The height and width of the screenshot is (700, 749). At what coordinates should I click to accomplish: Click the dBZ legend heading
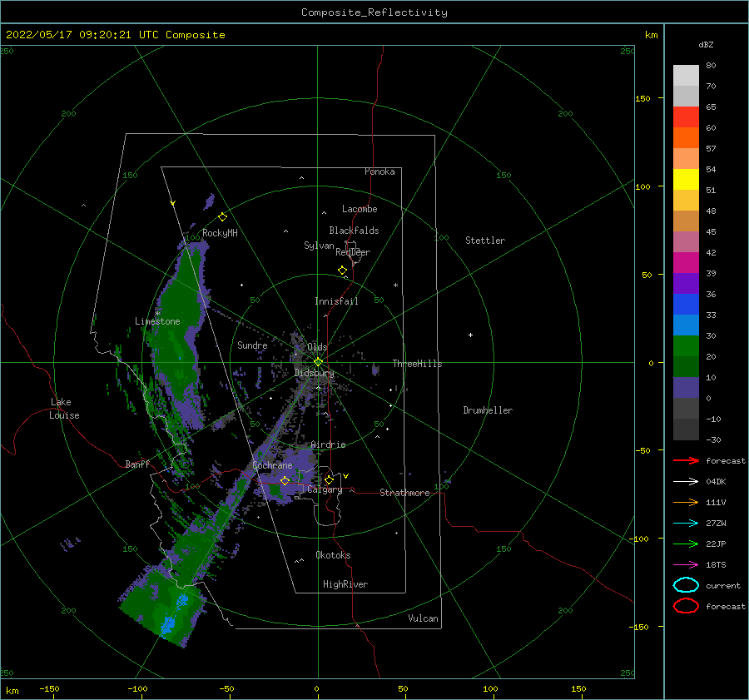[706, 44]
